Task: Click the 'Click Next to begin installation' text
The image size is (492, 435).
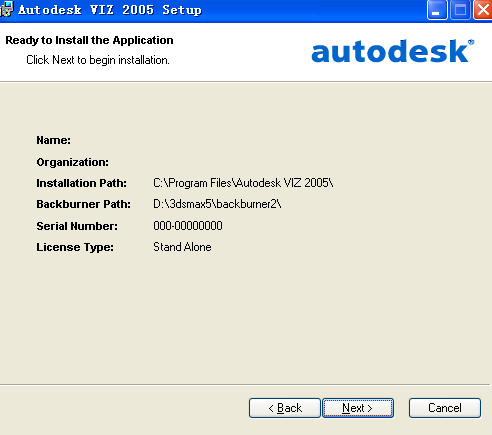Action: coord(98,60)
